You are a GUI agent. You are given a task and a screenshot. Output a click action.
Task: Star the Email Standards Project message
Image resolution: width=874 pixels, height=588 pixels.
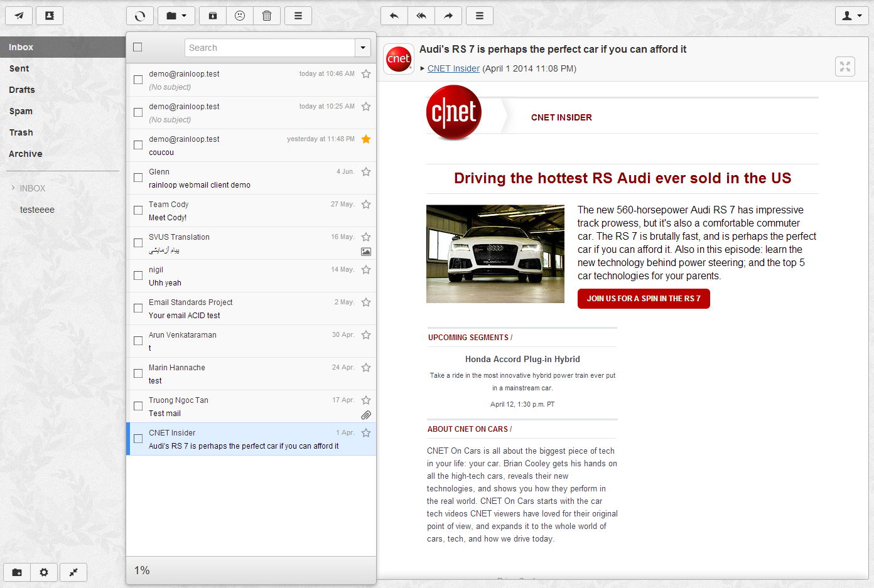(366, 302)
